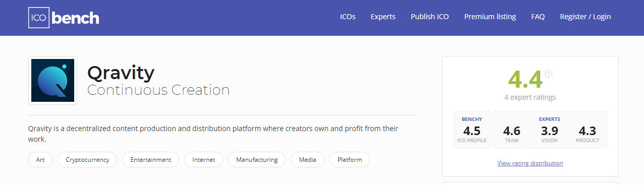Go to the Experts page
The width and height of the screenshot is (644, 185).
click(383, 17)
